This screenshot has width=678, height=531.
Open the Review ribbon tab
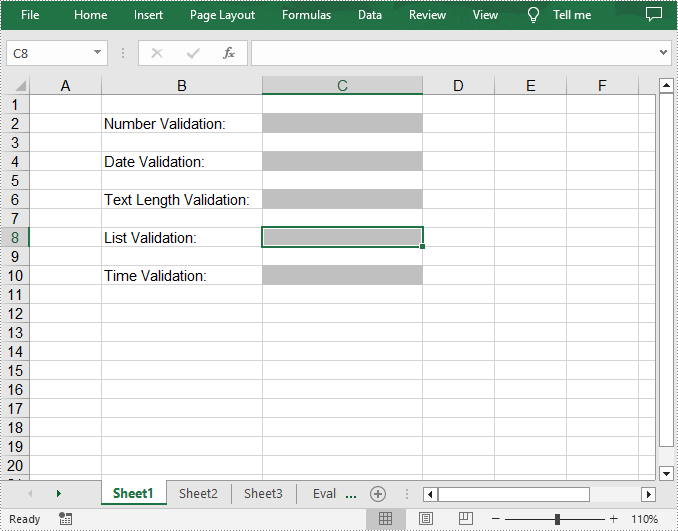coord(427,15)
